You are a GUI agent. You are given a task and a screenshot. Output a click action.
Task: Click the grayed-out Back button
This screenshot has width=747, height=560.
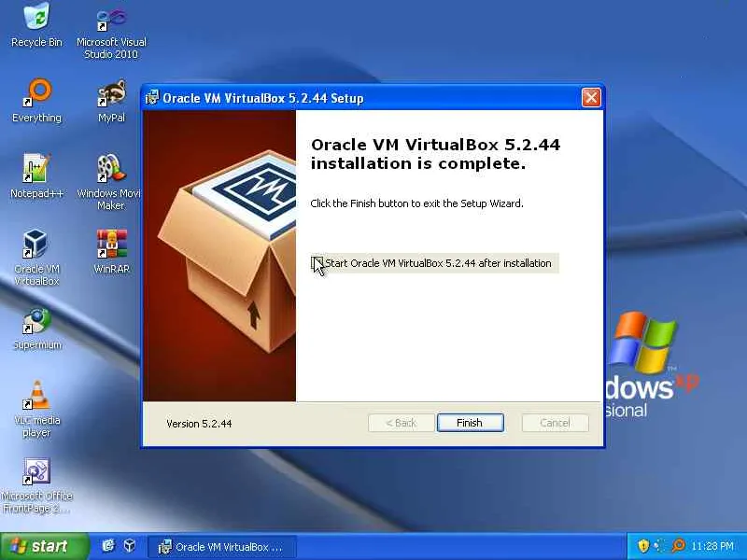402,423
